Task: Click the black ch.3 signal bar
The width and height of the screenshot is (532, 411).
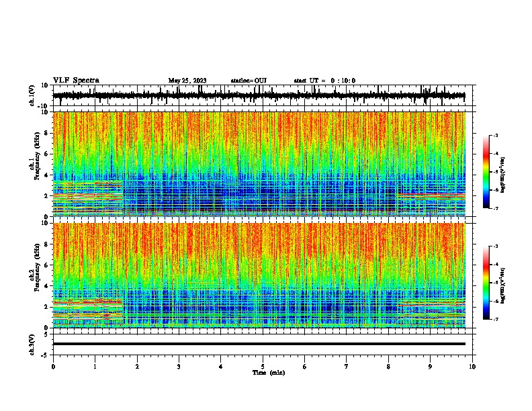Action: pyautogui.click(x=259, y=344)
